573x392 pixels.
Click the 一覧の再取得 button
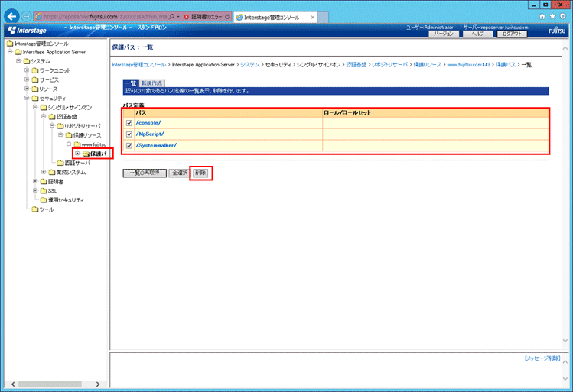click(145, 173)
